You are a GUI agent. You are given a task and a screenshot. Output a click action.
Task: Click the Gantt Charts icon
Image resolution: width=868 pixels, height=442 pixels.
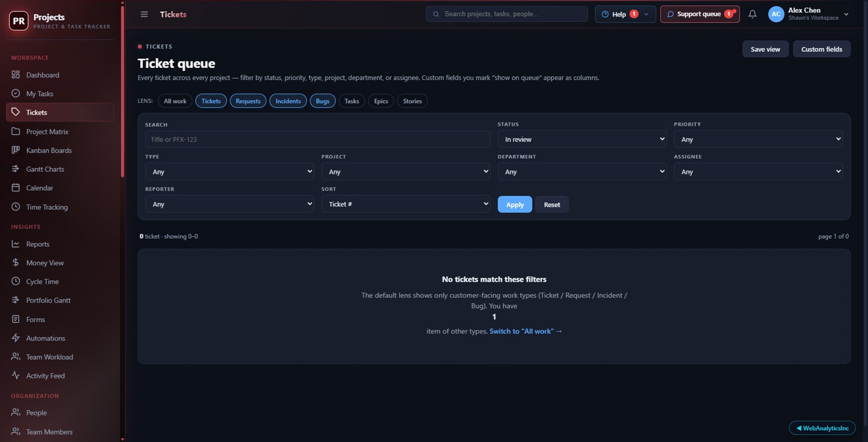pos(16,169)
